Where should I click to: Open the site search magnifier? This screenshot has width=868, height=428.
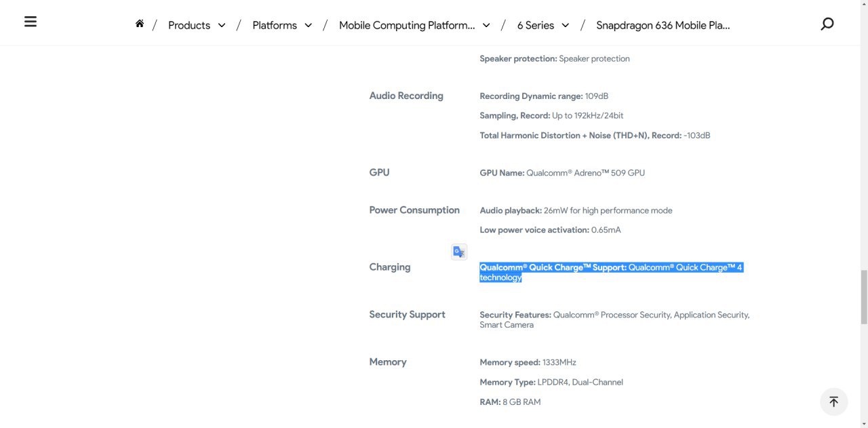point(827,24)
